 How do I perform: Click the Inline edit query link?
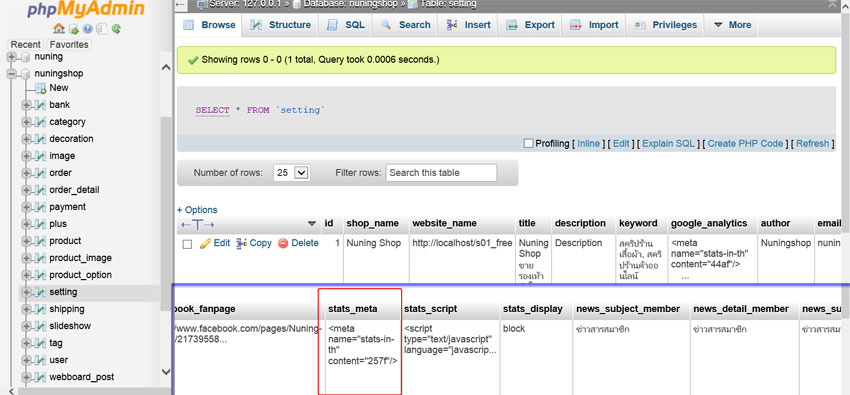pos(588,144)
